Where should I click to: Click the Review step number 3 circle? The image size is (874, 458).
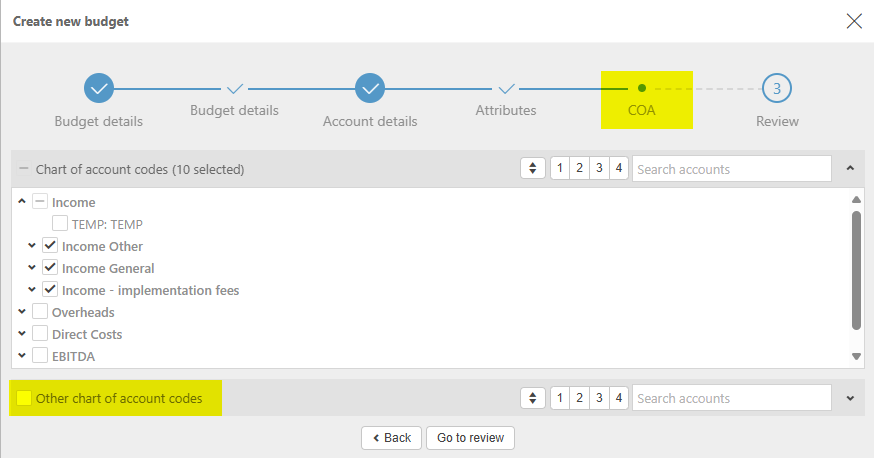coord(777,88)
